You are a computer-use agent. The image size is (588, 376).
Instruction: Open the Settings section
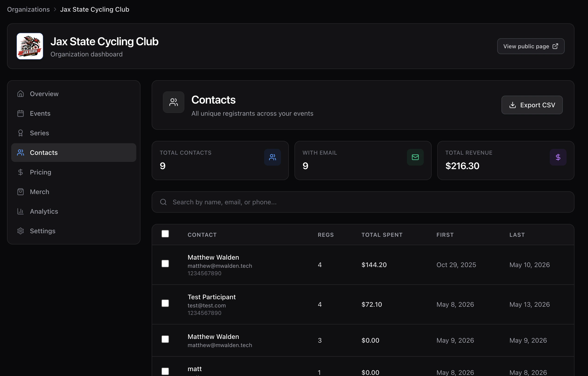point(73,231)
